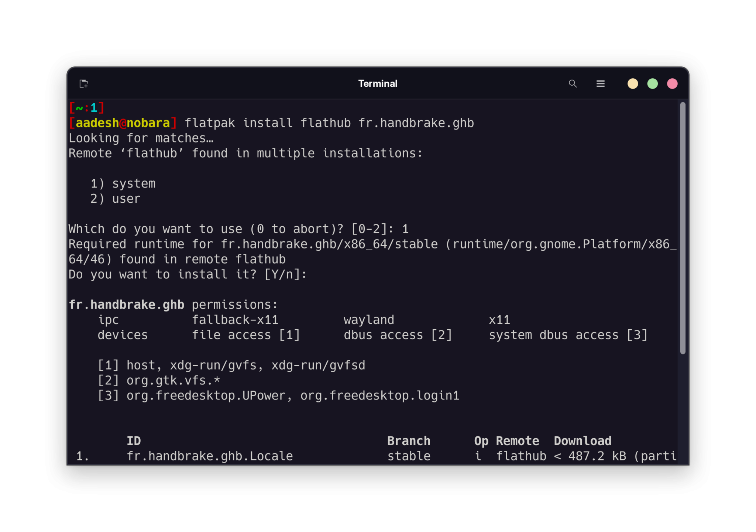The width and height of the screenshot is (756, 532).
Task: Click the wayland permission entry
Action: point(369,319)
